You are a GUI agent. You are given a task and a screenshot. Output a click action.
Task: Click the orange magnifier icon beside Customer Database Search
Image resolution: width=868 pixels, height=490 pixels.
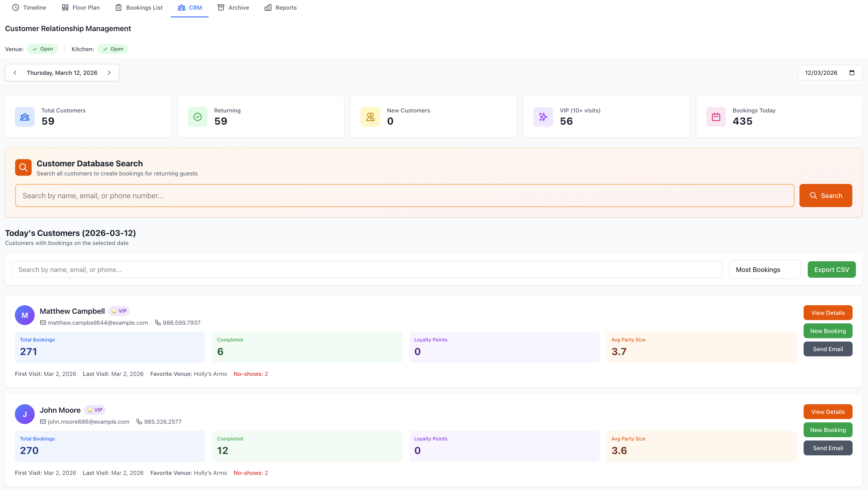click(23, 167)
